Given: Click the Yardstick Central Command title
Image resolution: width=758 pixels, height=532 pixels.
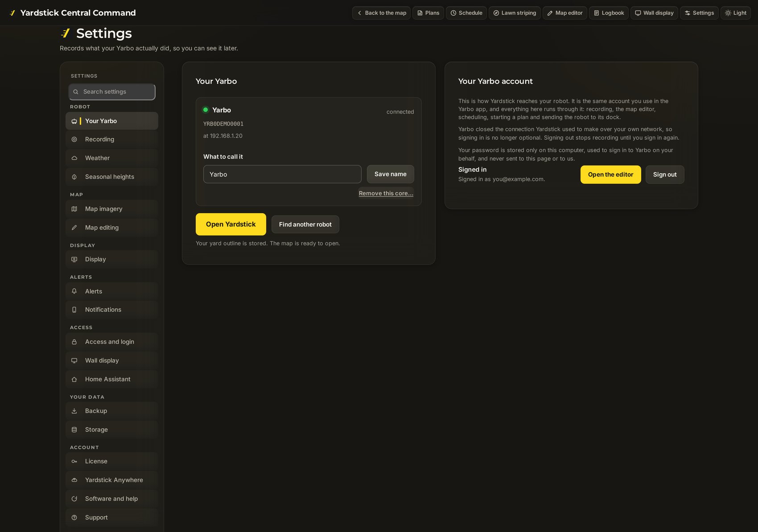Looking at the screenshot, I should click(78, 13).
